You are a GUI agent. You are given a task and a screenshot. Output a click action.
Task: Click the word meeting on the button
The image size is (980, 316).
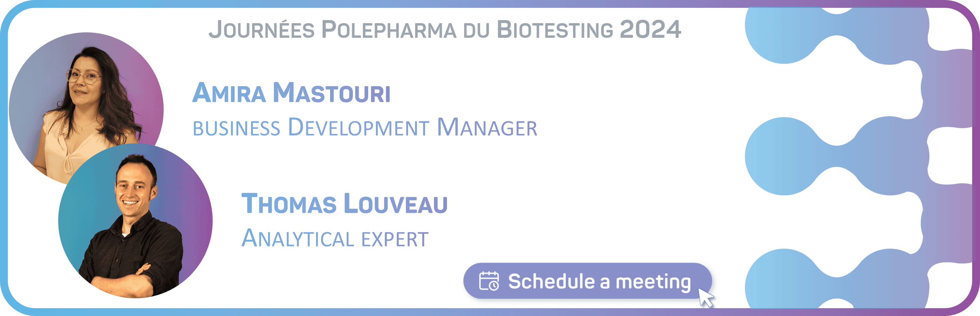coord(653,282)
